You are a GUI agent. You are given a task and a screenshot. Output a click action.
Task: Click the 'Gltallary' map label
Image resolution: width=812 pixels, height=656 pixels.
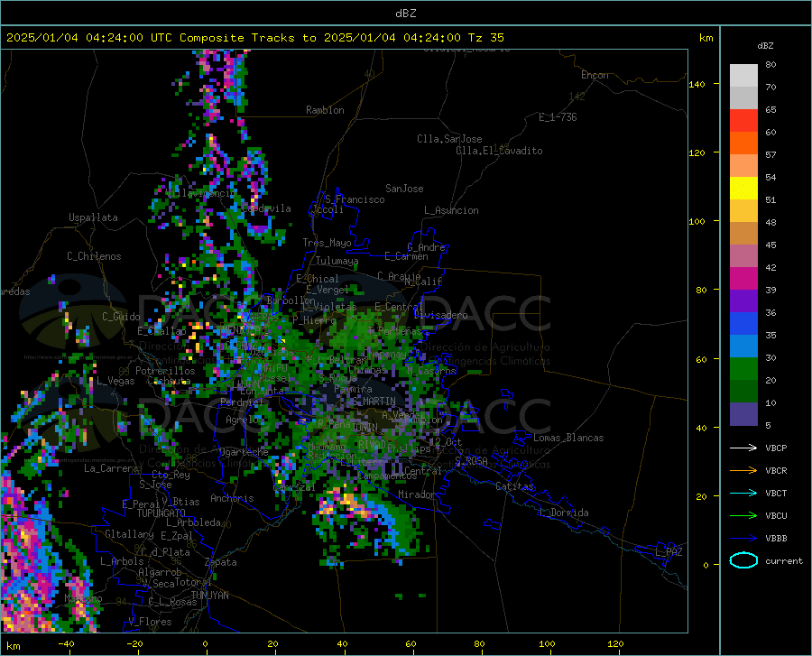click(129, 534)
